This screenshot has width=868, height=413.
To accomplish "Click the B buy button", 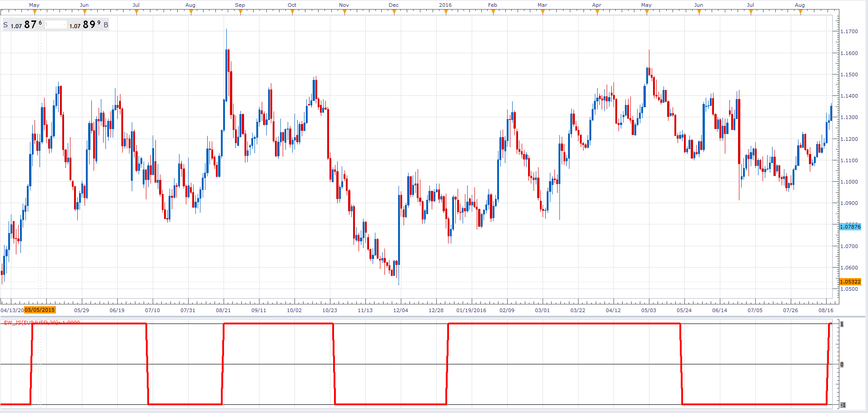I will point(106,25).
